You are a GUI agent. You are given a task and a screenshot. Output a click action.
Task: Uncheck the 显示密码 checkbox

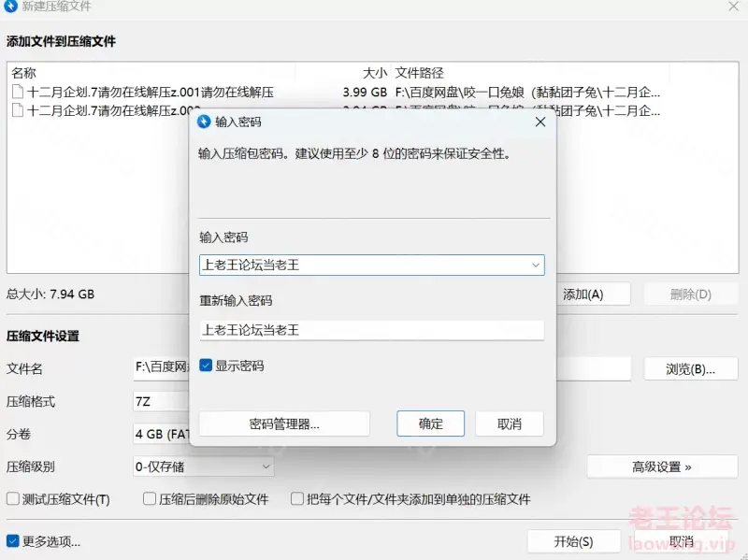click(x=206, y=366)
